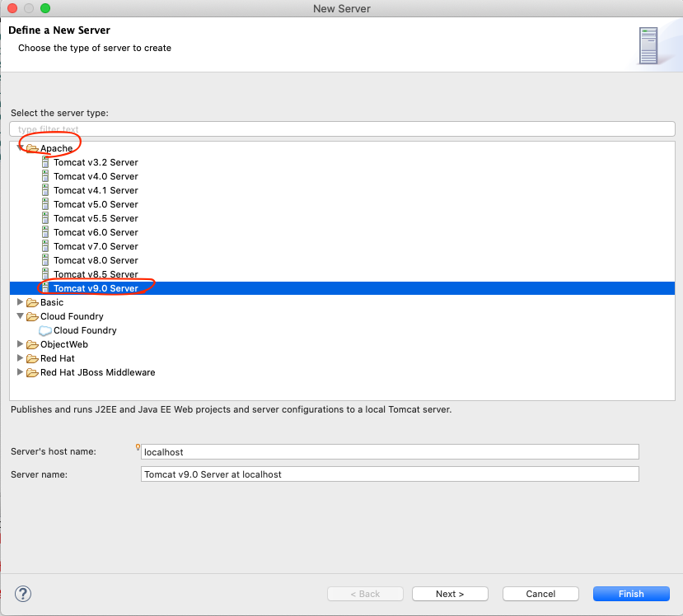This screenshot has height=616, width=683.
Task: Click the Tomcat v4.0 Server icon
Action: (x=45, y=176)
